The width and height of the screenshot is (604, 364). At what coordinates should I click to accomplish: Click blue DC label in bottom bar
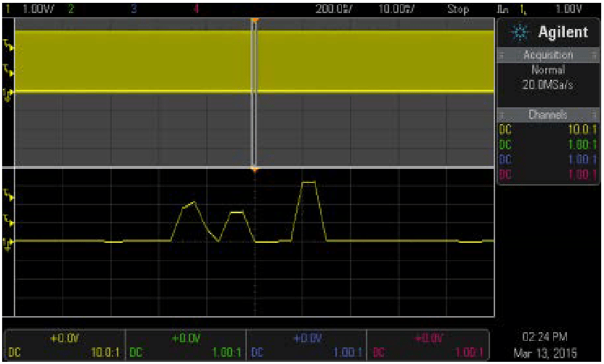click(256, 352)
